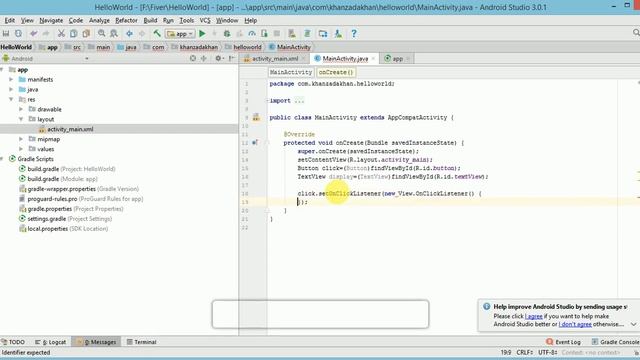
Task: Click the hide project panel icon
Action: (x=231, y=58)
